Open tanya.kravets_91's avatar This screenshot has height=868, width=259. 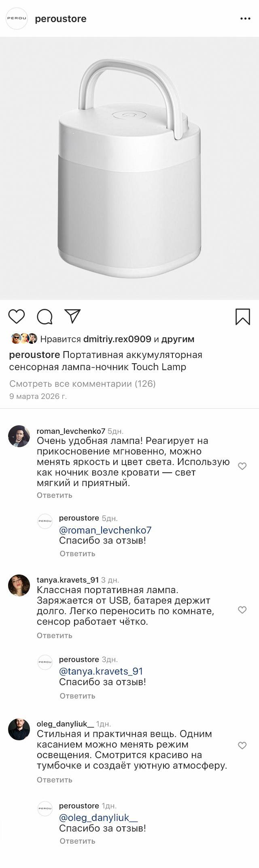click(x=19, y=585)
